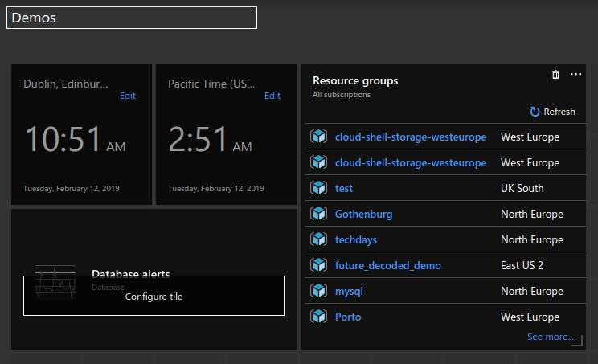Click the Refresh circular arrow icon
Image resolution: width=598 pixels, height=364 pixels.
(535, 112)
